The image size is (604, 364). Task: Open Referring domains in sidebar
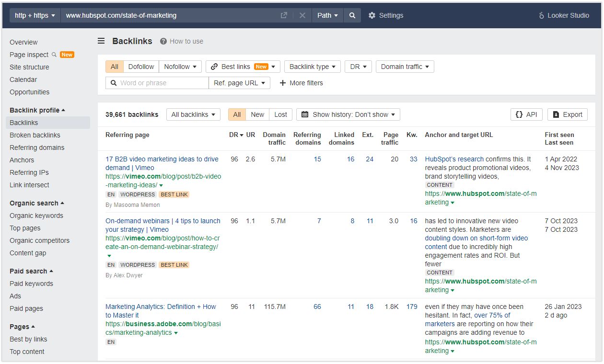pyautogui.click(x=37, y=148)
